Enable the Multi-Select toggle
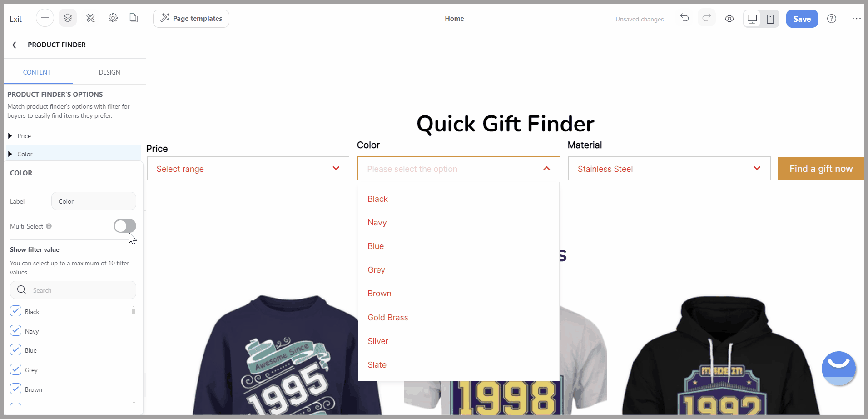 pos(125,226)
